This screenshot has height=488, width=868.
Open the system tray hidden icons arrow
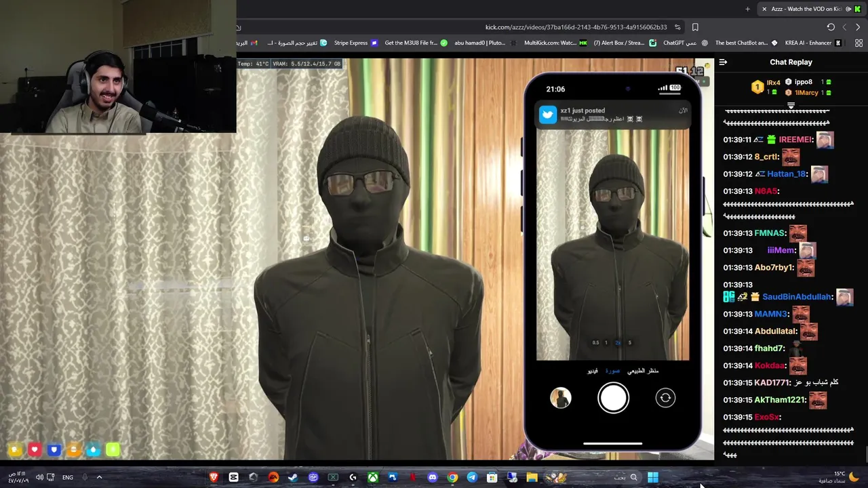99,477
